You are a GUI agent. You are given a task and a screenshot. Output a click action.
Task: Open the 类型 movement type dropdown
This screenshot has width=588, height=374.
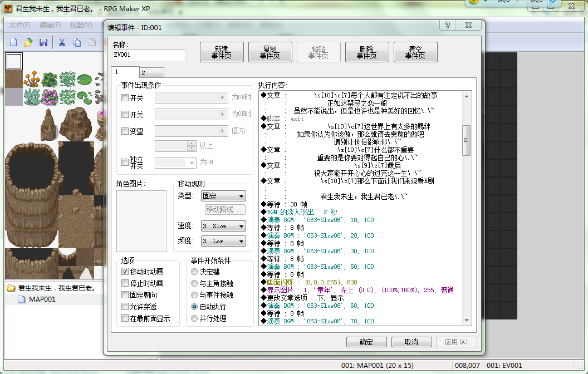click(223, 196)
